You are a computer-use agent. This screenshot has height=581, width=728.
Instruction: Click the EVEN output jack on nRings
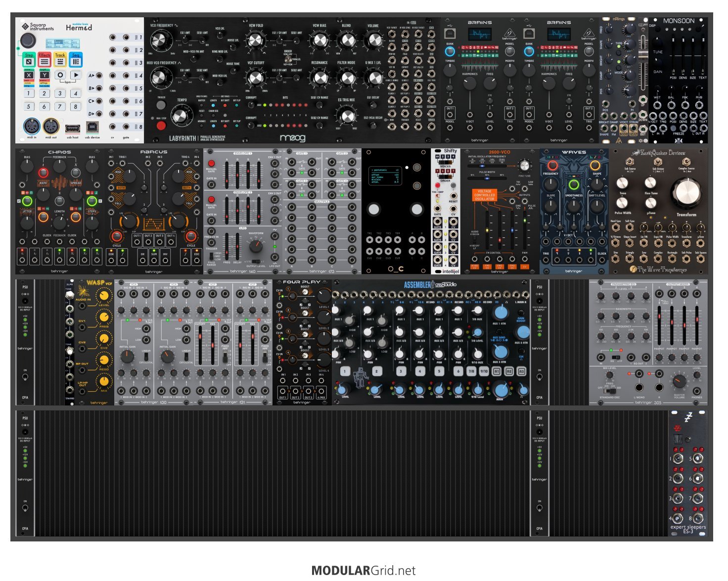point(633,128)
